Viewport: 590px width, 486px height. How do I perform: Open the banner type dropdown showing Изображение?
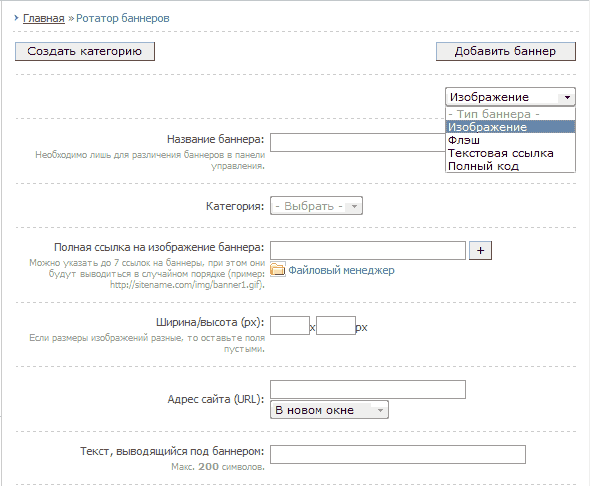pyautogui.click(x=510, y=97)
